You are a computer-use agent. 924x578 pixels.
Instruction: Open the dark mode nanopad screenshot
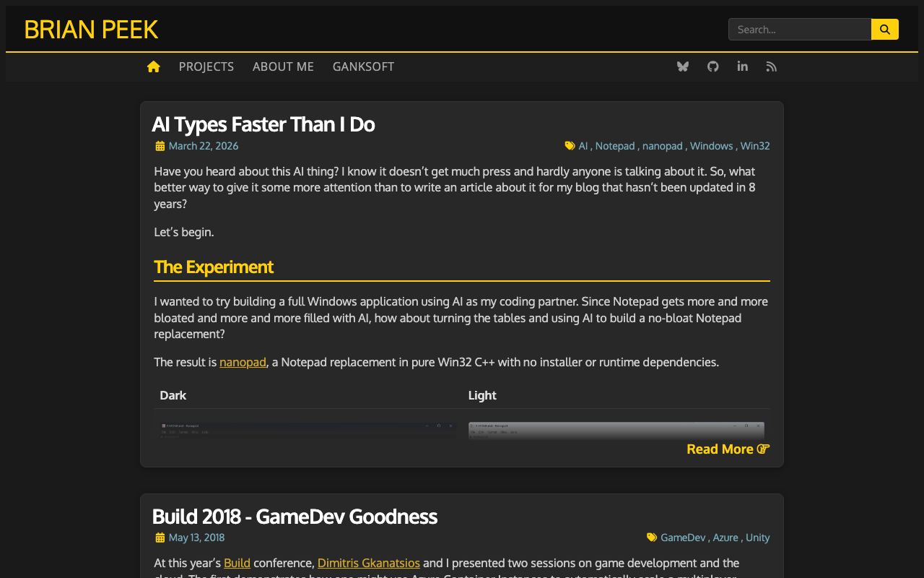[308, 431]
